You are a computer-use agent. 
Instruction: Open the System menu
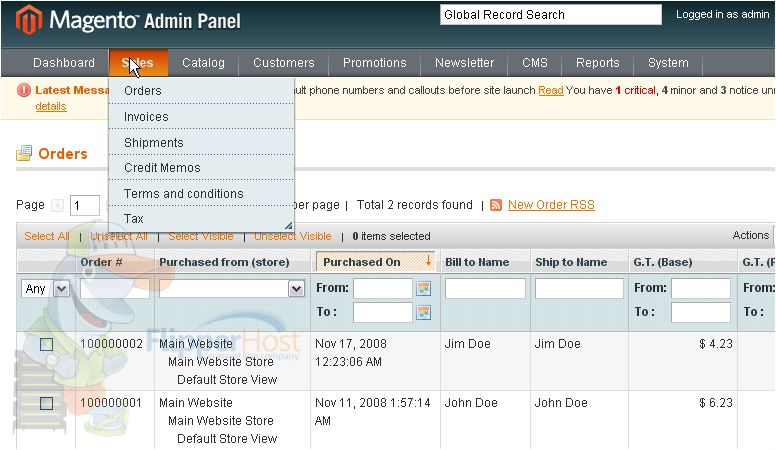pos(668,63)
